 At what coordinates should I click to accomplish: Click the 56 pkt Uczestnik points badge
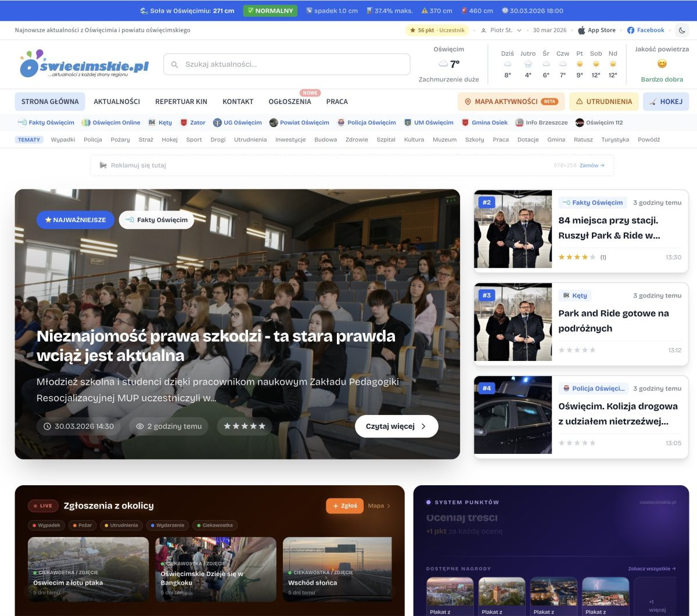pyautogui.click(x=437, y=30)
